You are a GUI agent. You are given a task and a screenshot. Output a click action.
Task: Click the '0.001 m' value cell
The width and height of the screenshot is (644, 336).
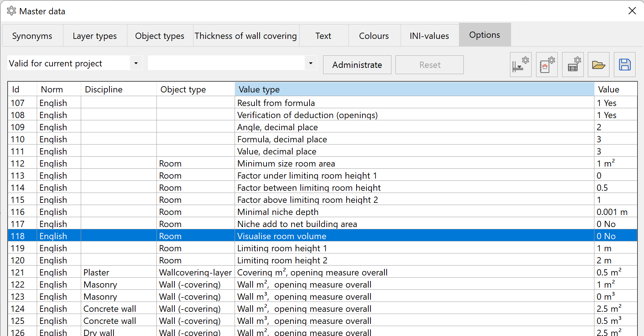point(616,212)
